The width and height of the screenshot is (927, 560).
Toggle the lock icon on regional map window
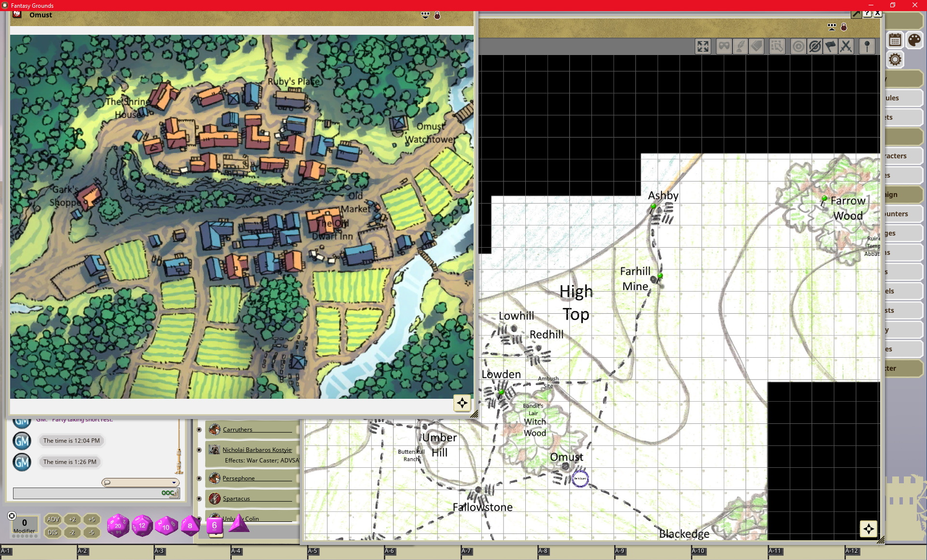843,27
